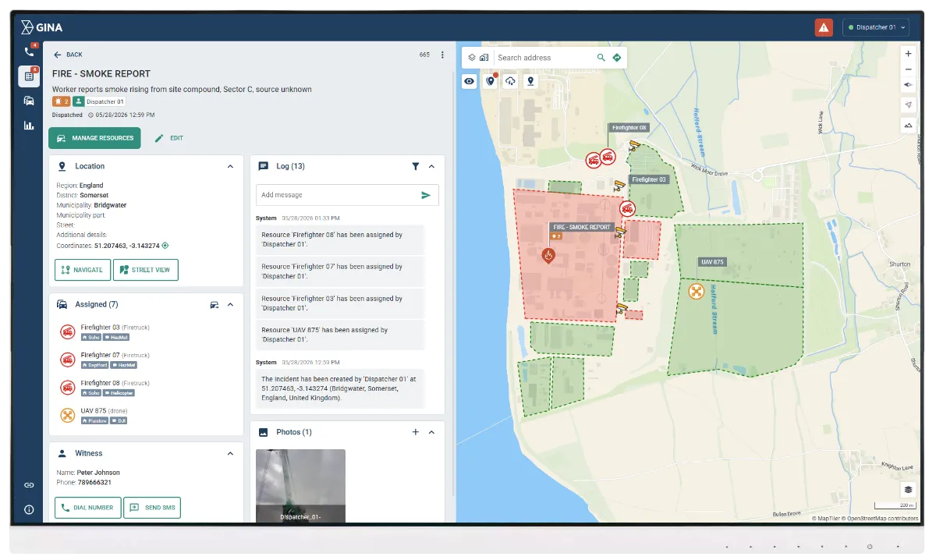Click the fire incident marker on map
The image size is (936, 560).
pos(548,256)
